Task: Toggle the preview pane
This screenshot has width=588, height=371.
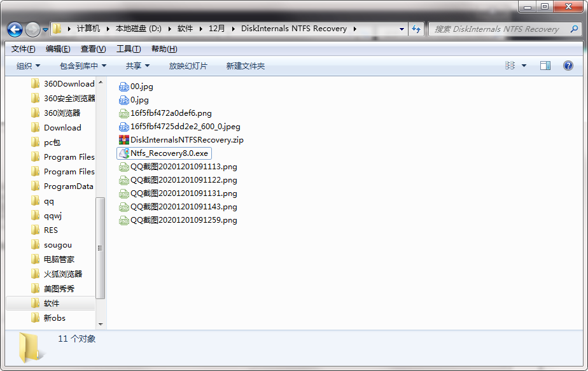Action: pyautogui.click(x=545, y=66)
